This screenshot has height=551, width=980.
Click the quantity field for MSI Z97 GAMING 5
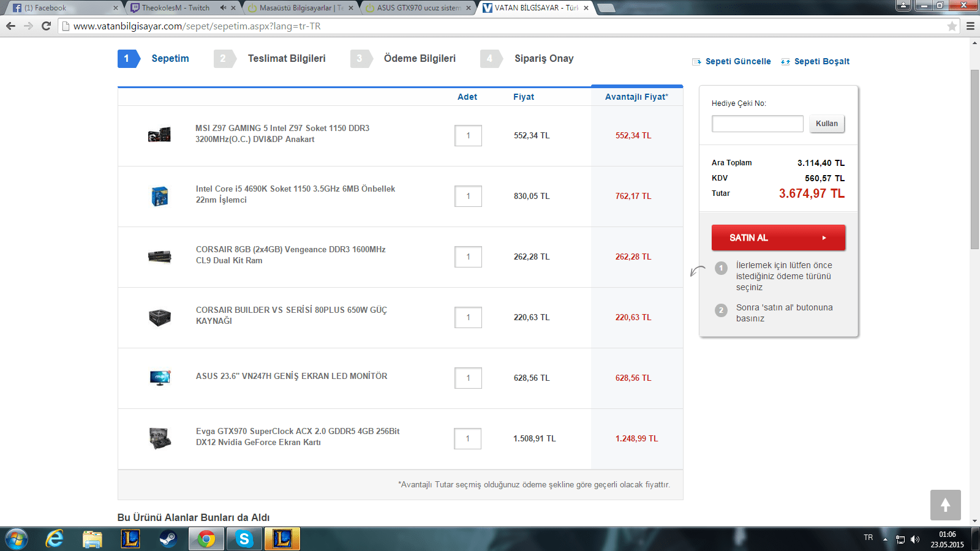click(x=468, y=135)
